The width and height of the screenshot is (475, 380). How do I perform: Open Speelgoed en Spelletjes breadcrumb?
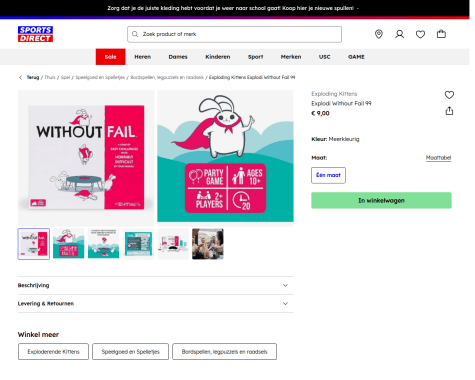[100, 77]
